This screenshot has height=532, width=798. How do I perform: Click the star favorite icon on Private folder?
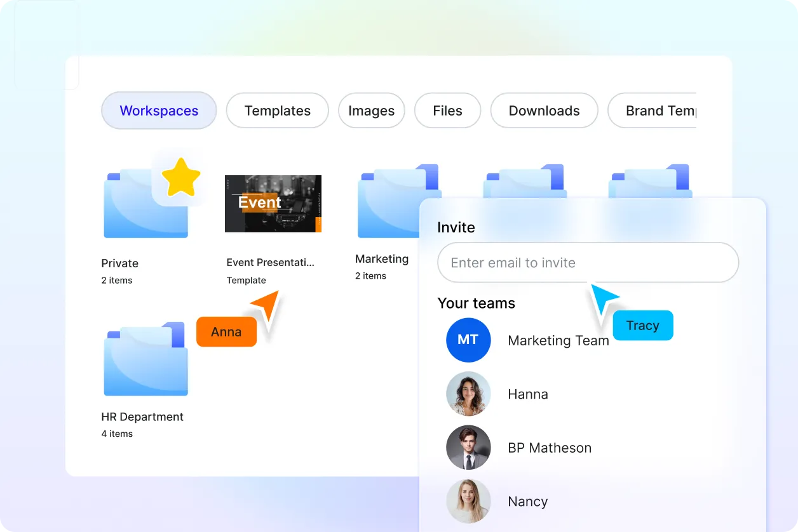[x=182, y=178]
